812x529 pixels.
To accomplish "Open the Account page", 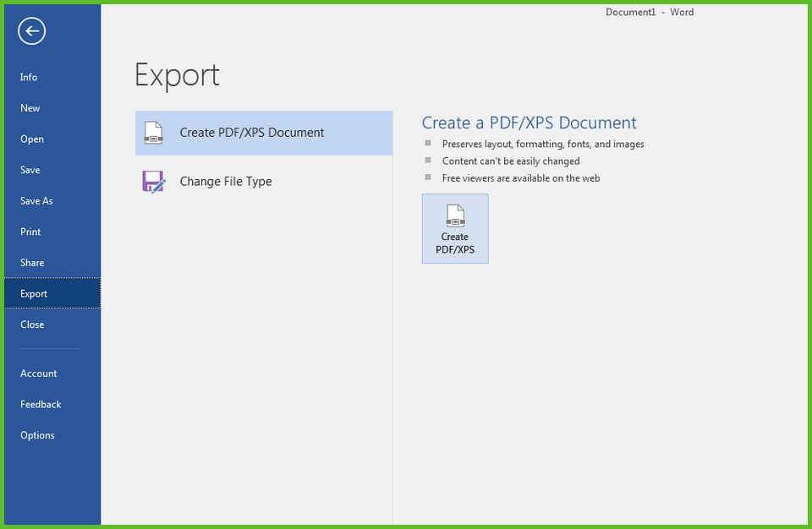I will 39,374.
